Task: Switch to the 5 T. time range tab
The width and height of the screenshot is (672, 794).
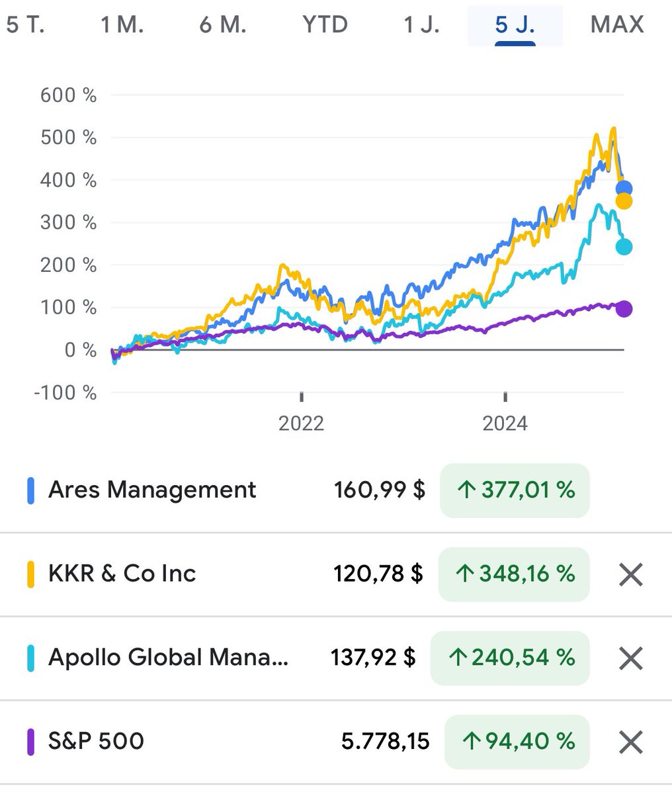Action: coord(25,25)
